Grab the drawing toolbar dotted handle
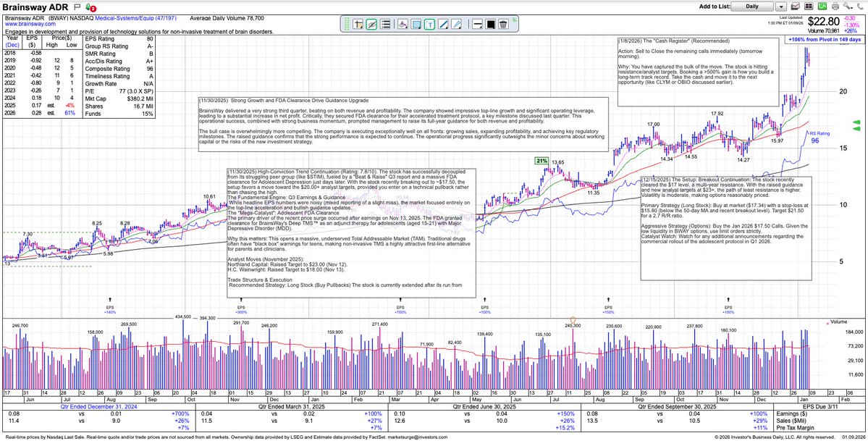 tap(345, 24)
